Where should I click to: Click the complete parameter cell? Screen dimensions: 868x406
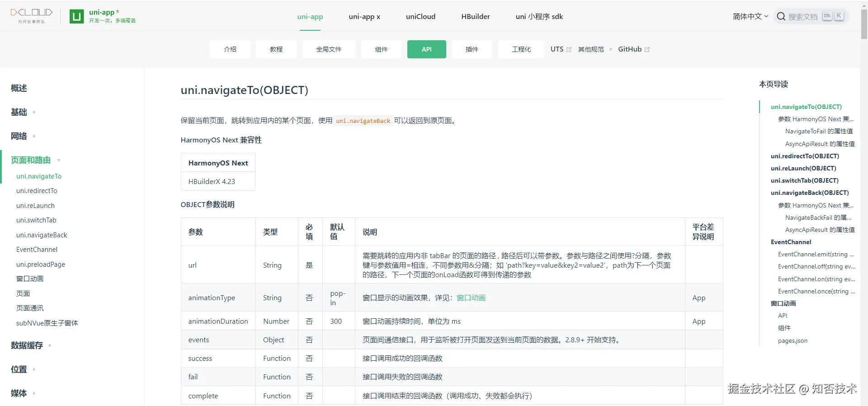(x=218, y=396)
